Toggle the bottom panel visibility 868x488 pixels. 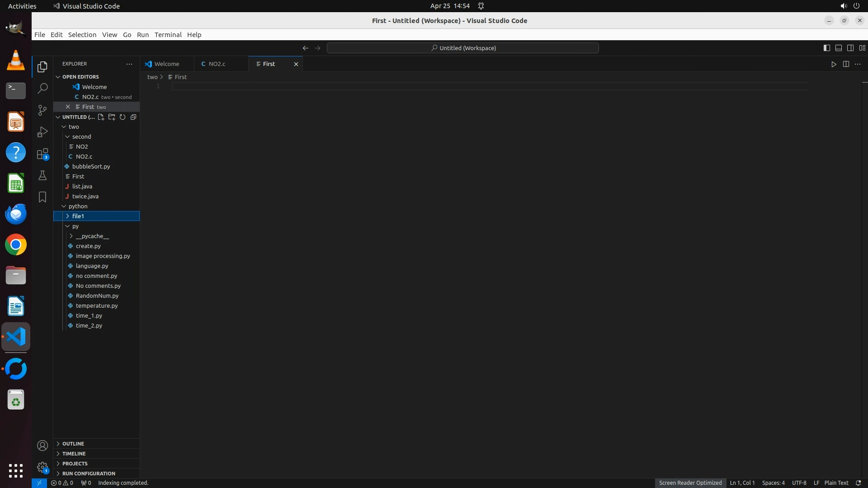point(838,48)
